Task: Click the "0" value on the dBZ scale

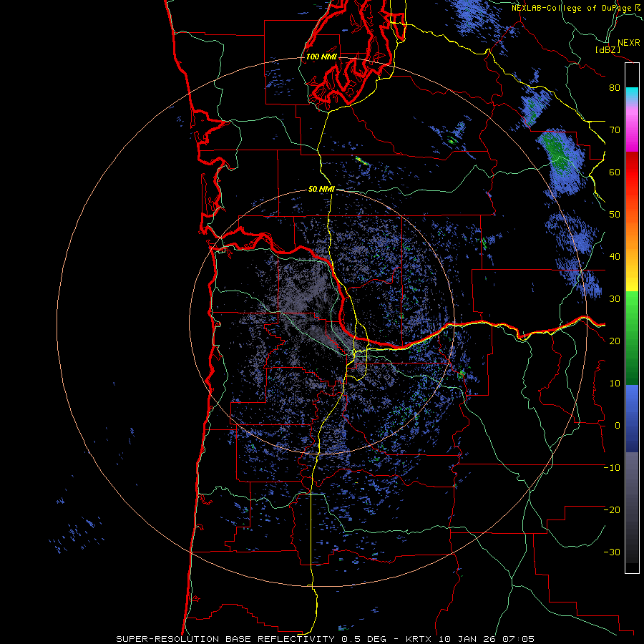Action: [618, 426]
